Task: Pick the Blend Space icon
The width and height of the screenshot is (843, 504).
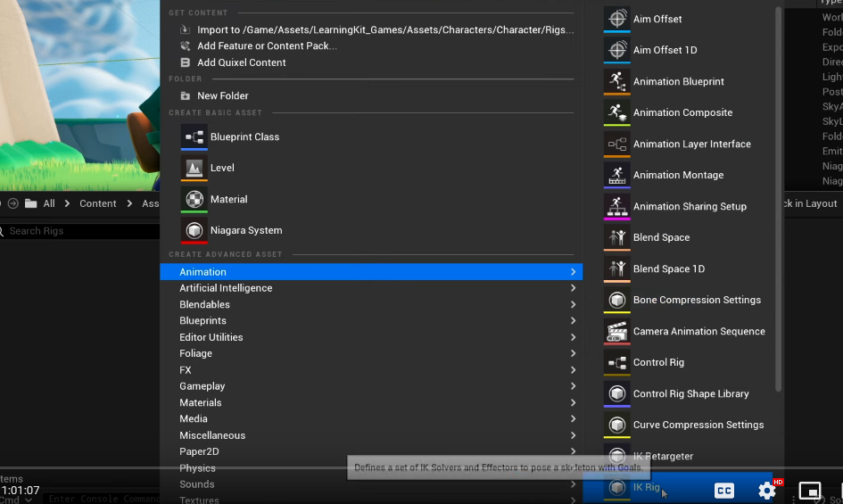Action: (616, 237)
